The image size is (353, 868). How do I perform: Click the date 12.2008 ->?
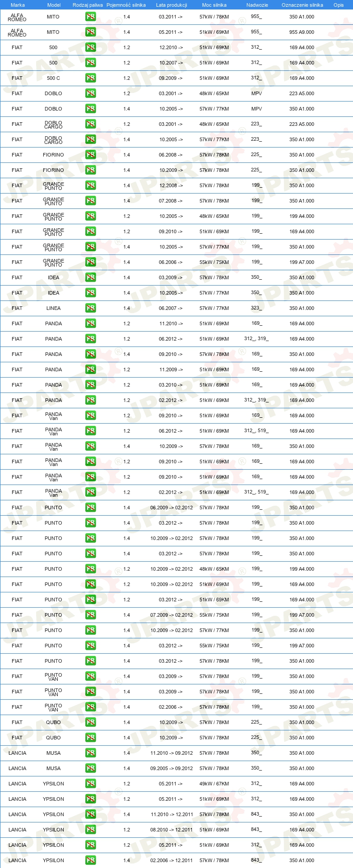[171, 185]
